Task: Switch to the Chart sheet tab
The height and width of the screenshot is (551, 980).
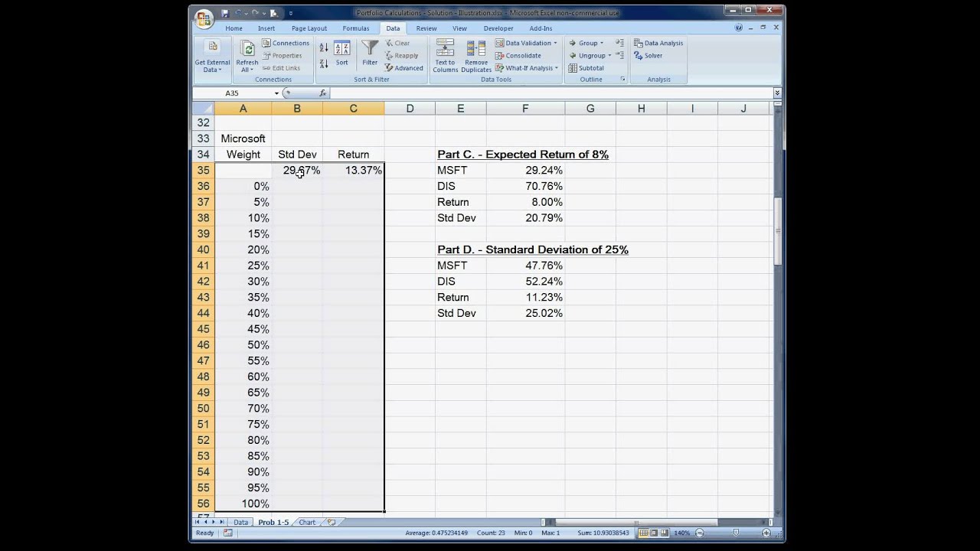Action: pos(307,522)
